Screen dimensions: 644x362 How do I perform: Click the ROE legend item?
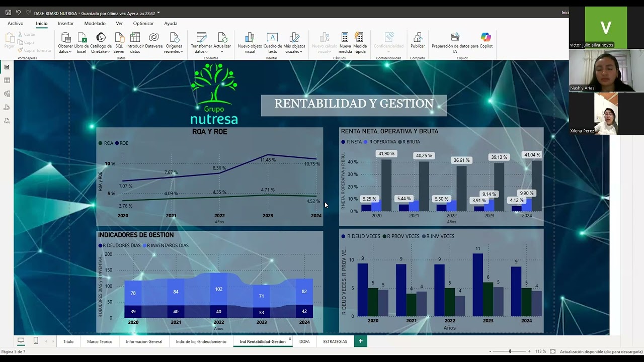point(122,143)
